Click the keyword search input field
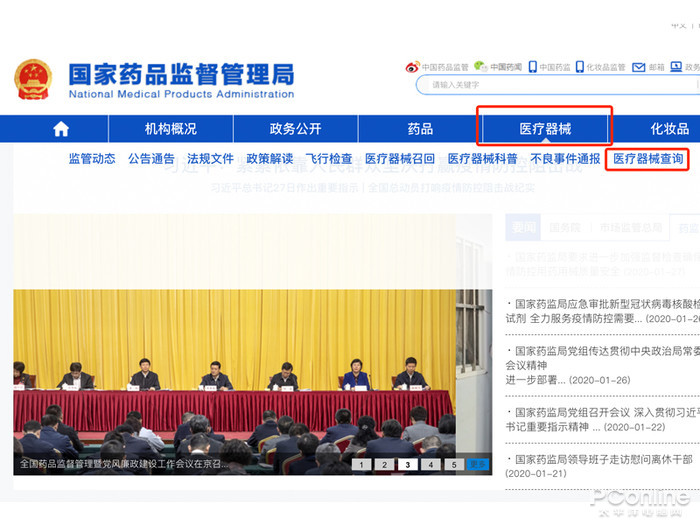This screenshot has height=525, width=700. point(558,85)
